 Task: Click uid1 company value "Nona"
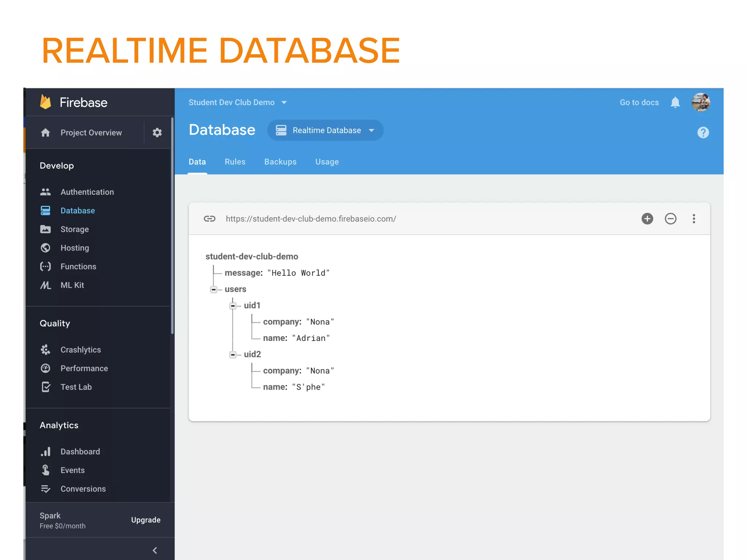tap(320, 322)
